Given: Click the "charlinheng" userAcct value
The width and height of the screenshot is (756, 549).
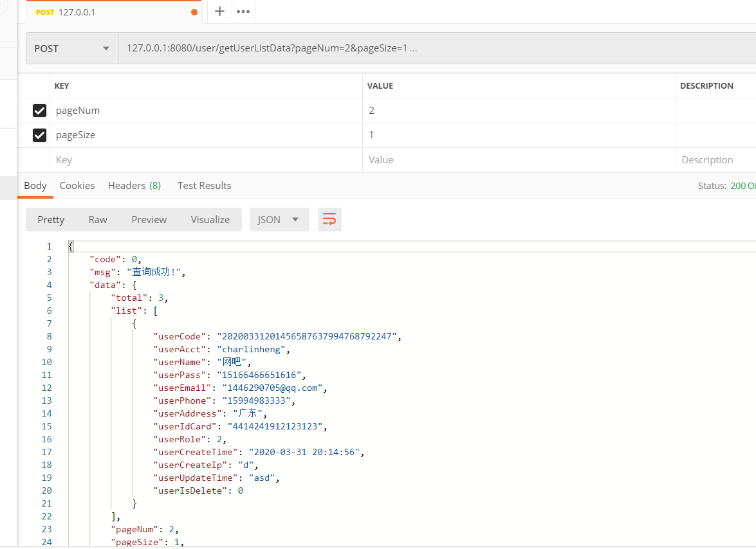Looking at the screenshot, I should [251, 350].
